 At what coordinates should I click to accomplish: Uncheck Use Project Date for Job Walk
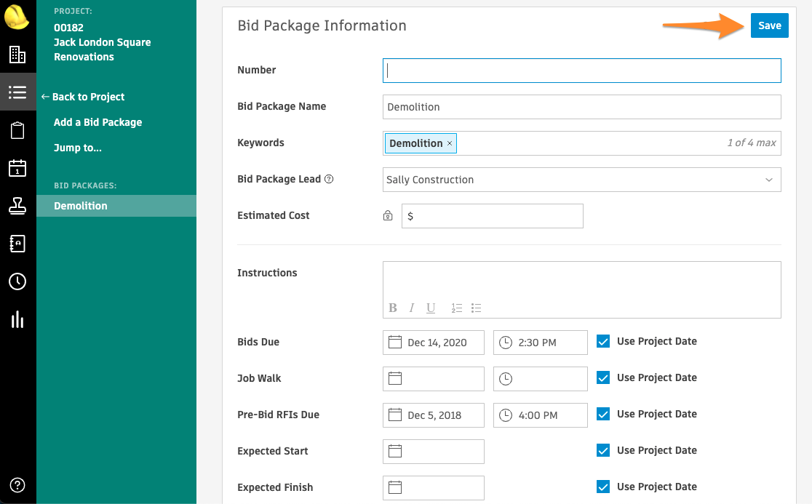coord(603,378)
